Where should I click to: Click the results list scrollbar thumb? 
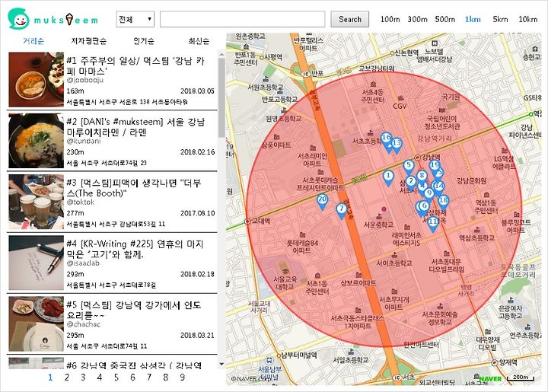(221, 98)
